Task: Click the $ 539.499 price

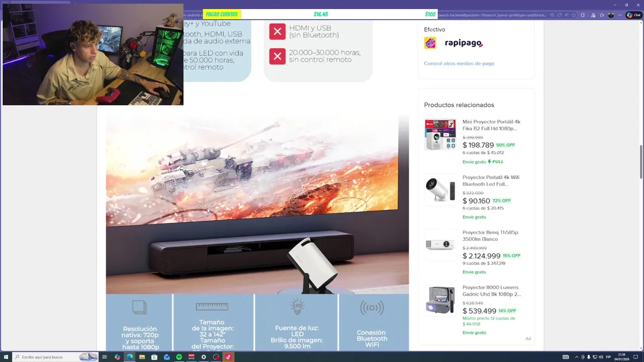Action: pyautogui.click(x=479, y=311)
